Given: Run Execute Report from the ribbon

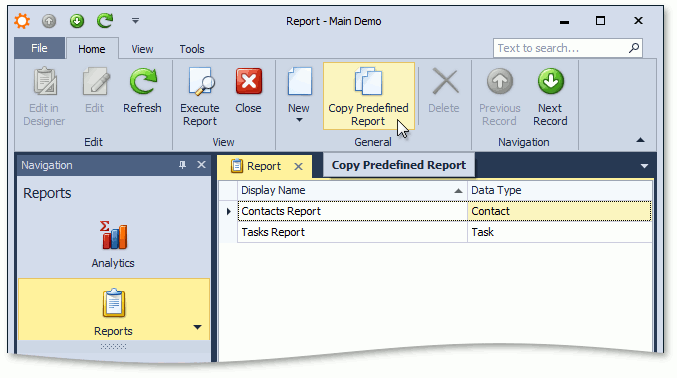Looking at the screenshot, I should click(x=200, y=97).
